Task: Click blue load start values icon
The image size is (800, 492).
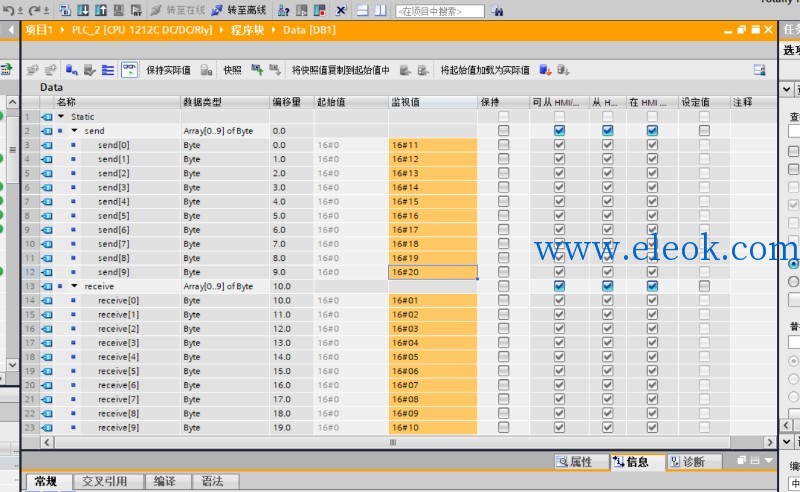Action: tap(545, 70)
